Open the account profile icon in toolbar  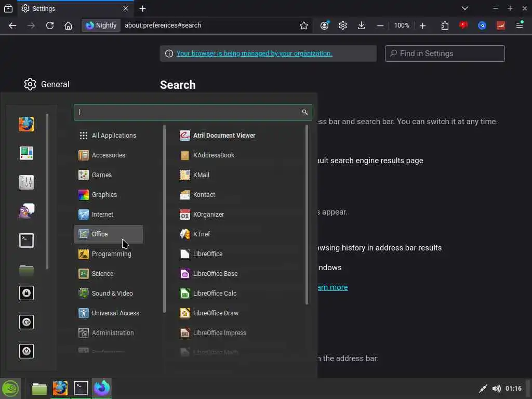[x=325, y=25]
